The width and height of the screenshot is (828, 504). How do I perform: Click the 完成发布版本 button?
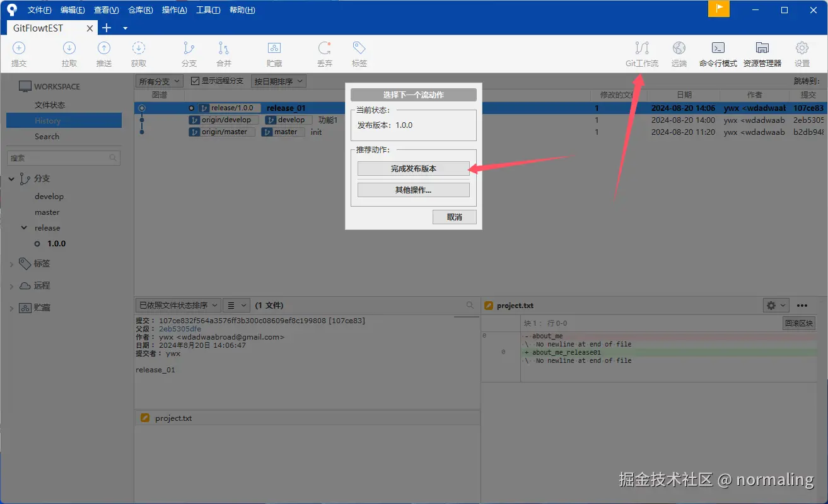414,169
